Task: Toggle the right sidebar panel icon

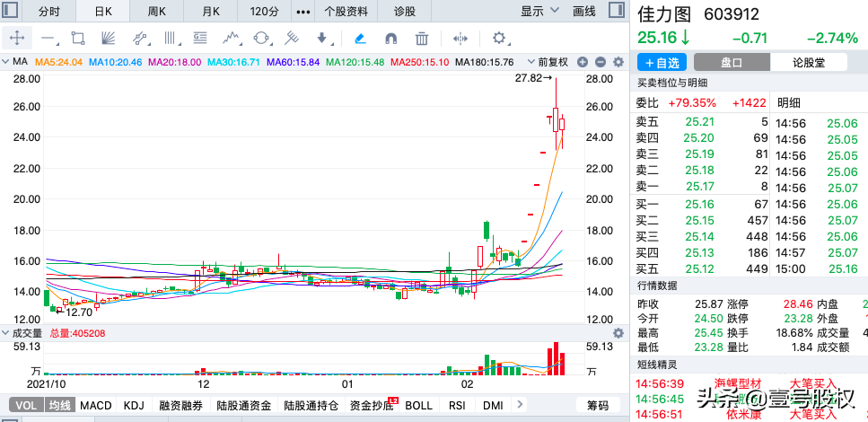Action: click(x=616, y=11)
